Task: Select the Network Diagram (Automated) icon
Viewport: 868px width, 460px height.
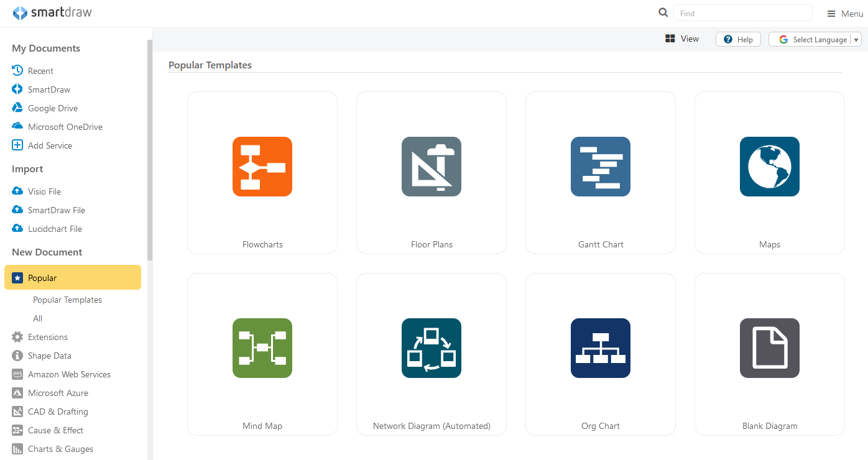Action: pos(431,348)
